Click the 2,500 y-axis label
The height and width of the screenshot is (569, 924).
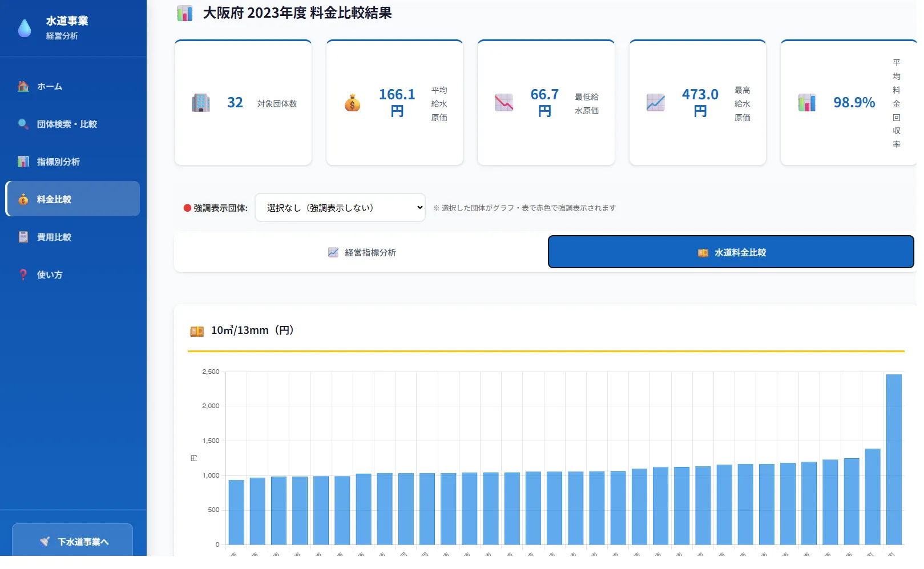tap(211, 372)
